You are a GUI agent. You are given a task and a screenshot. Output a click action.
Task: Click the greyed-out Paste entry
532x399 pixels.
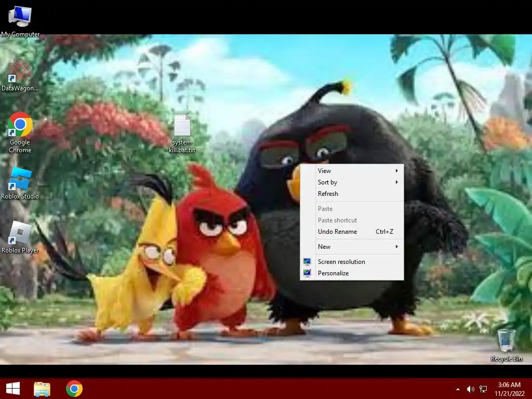tap(352, 209)
